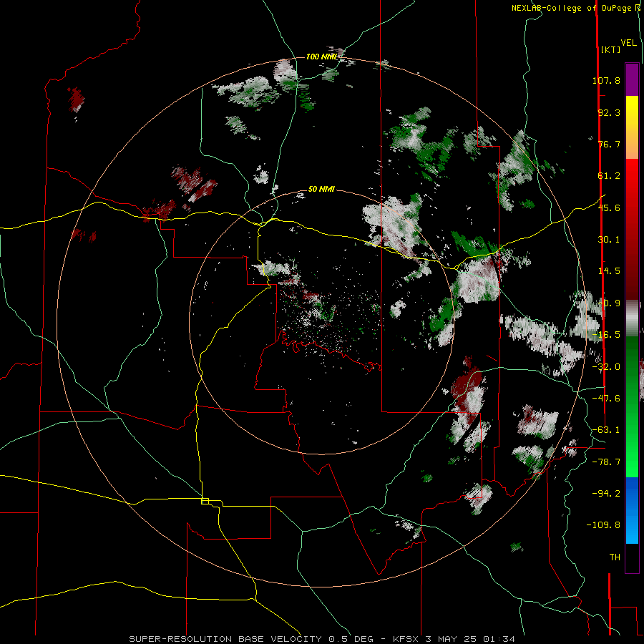The width and height of the screenshot is (644, 644).
Task: Click the -63.1 velocity scale value
Action: (606, 430)
